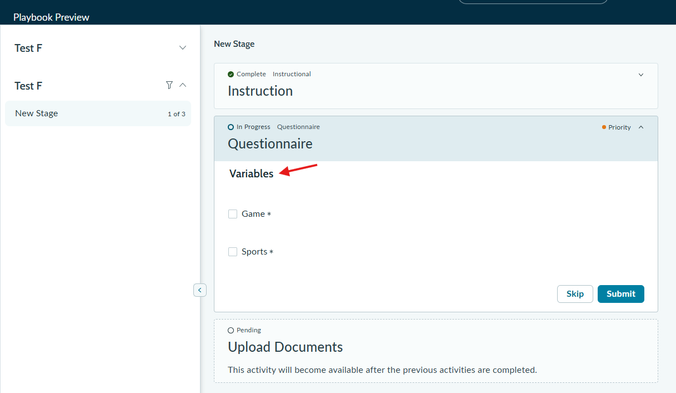This screenshot has height=393, width=676.
Task: Click the Playbook Preview title
Action: tap(51, 17)
